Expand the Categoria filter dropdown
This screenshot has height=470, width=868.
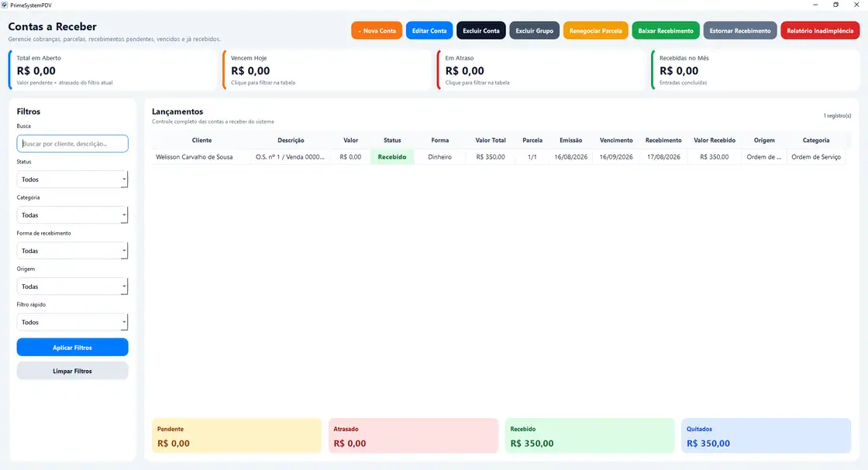(73, 214)
